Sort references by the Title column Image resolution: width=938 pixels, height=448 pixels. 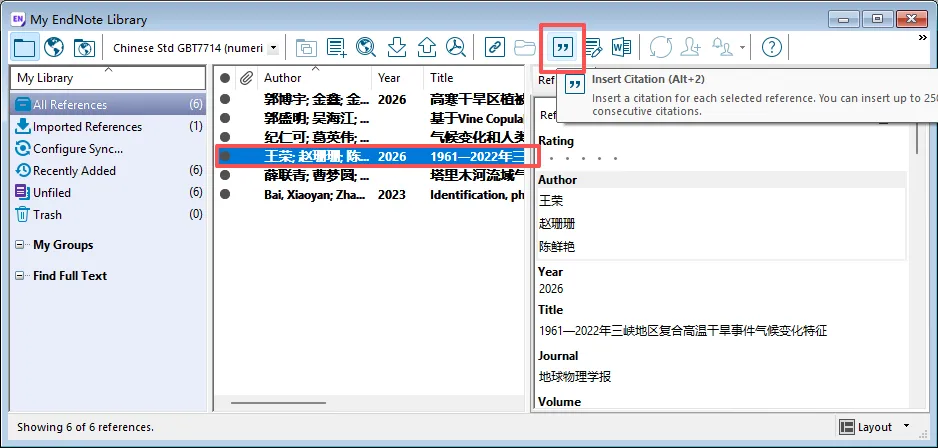pyautogui.click(x=474, y=78)
